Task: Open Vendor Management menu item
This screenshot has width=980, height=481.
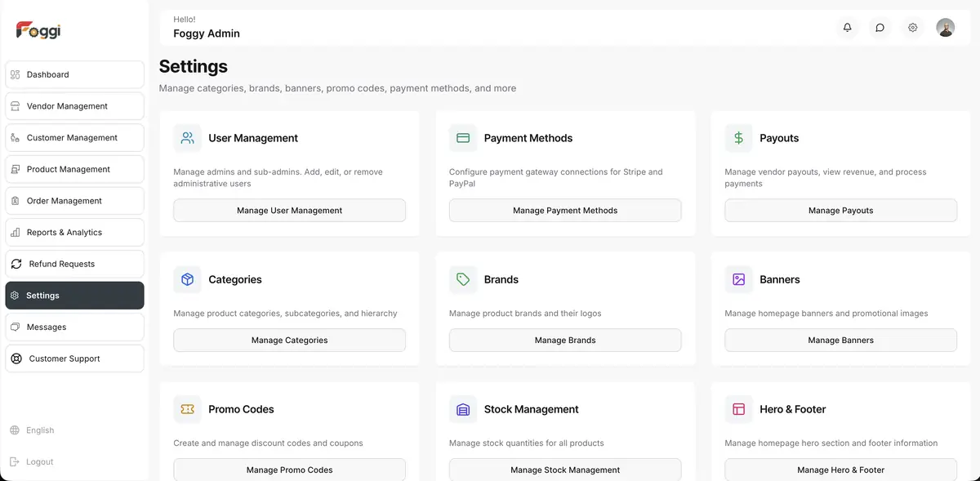Action: (74, 106)
